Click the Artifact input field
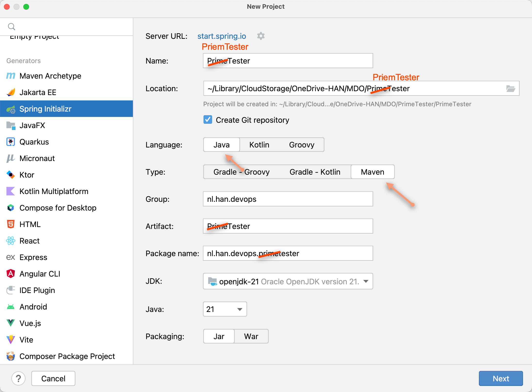Image resolution: width=532 pixels, height=392 pixels. coord(288,226)
